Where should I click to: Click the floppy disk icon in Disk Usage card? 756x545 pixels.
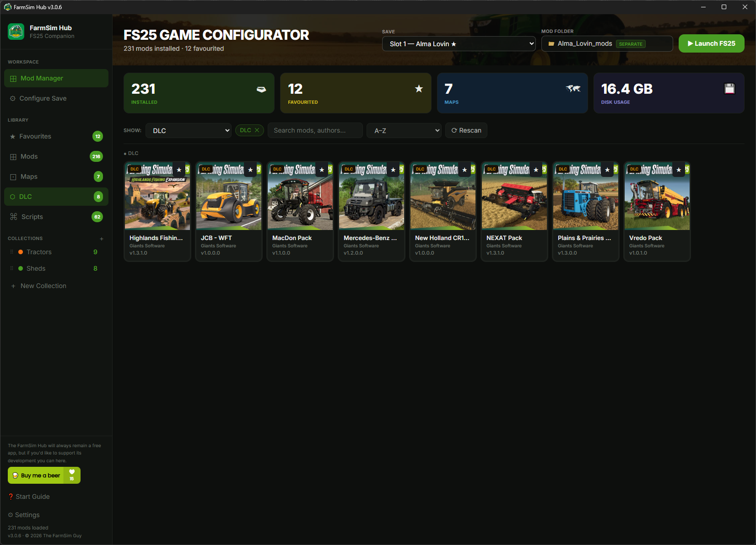coord(729,89)
